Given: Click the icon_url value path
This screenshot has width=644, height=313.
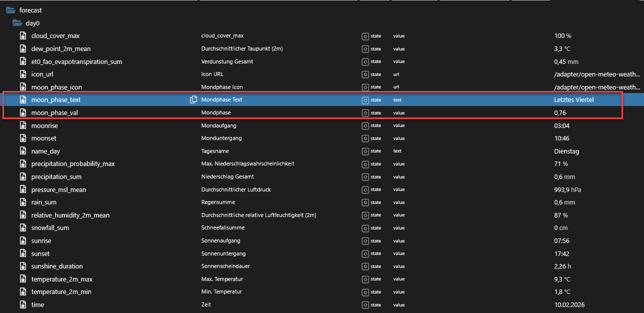Looking at the screenshot, I should 597,74.
